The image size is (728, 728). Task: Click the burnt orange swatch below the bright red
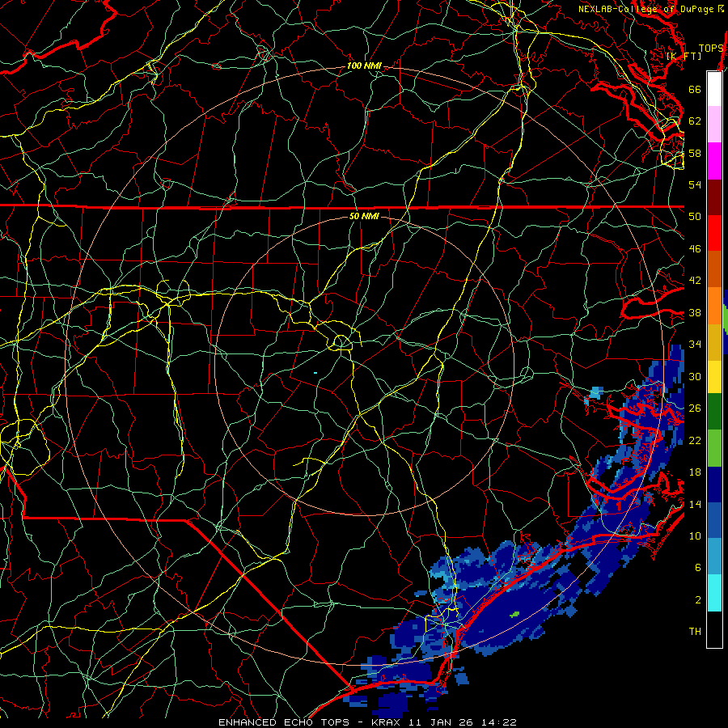coord(714,269)
